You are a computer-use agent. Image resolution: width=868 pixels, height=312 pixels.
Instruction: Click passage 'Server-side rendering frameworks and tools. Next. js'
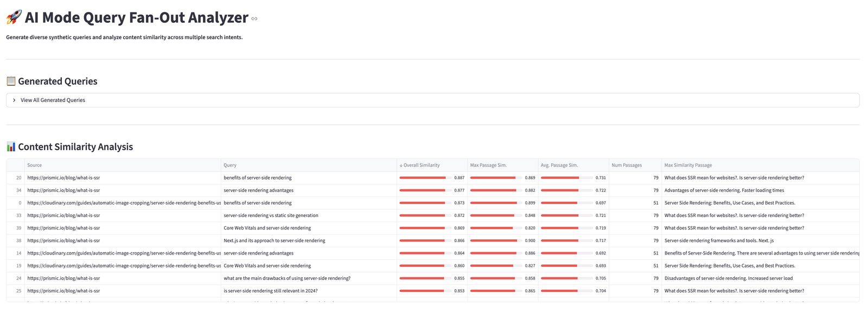(x=719, y=241)
